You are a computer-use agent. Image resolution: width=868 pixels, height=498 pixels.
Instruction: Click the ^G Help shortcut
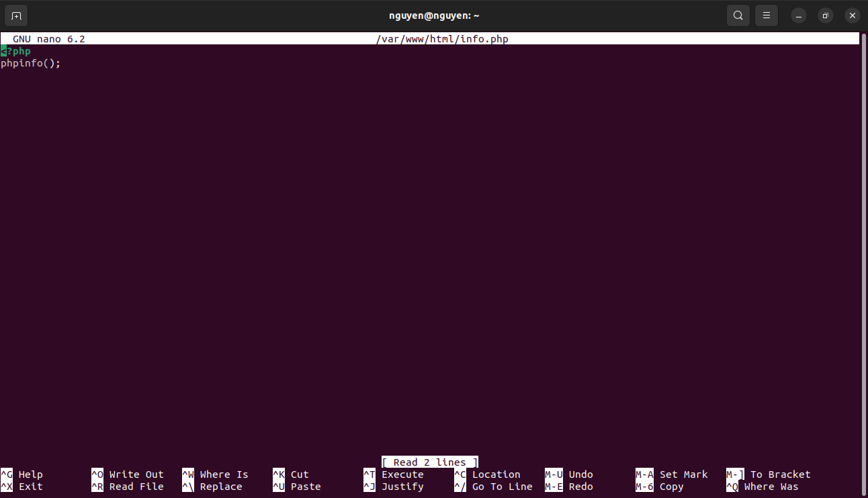22,474
